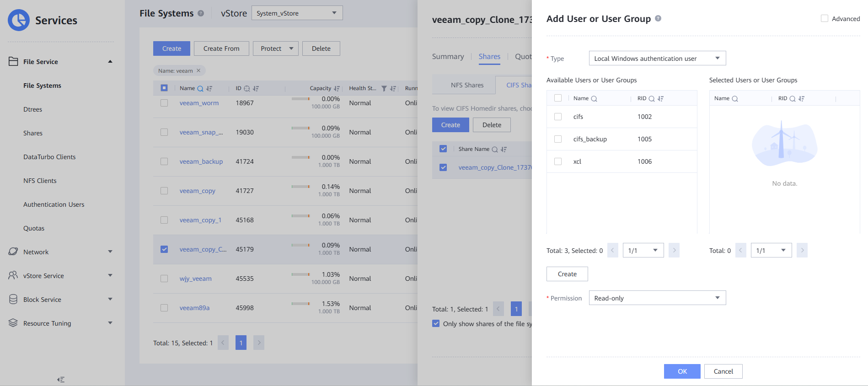Open the veeam_backup file system link
868x386 pixels.
[201, 161]
